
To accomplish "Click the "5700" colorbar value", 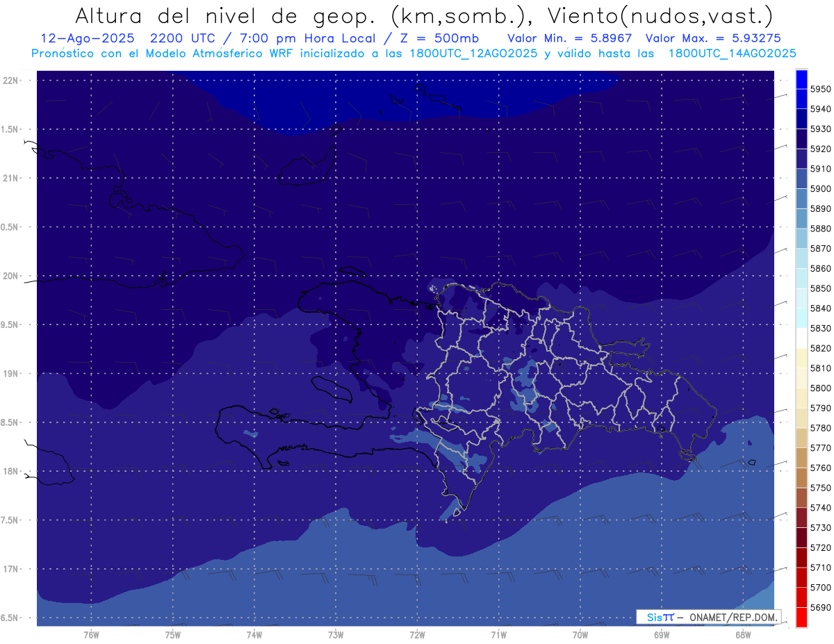I will [x=820, y=588].
